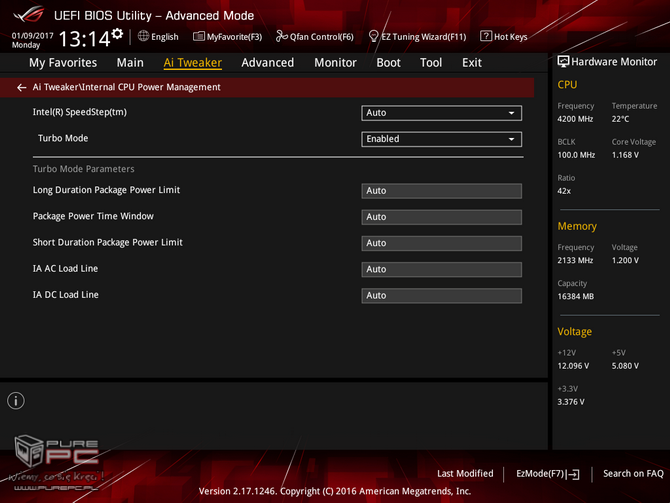Open the Intel SpeedStep dropdown
Viewport: 670px width, 503px height.
pos(441,113)
